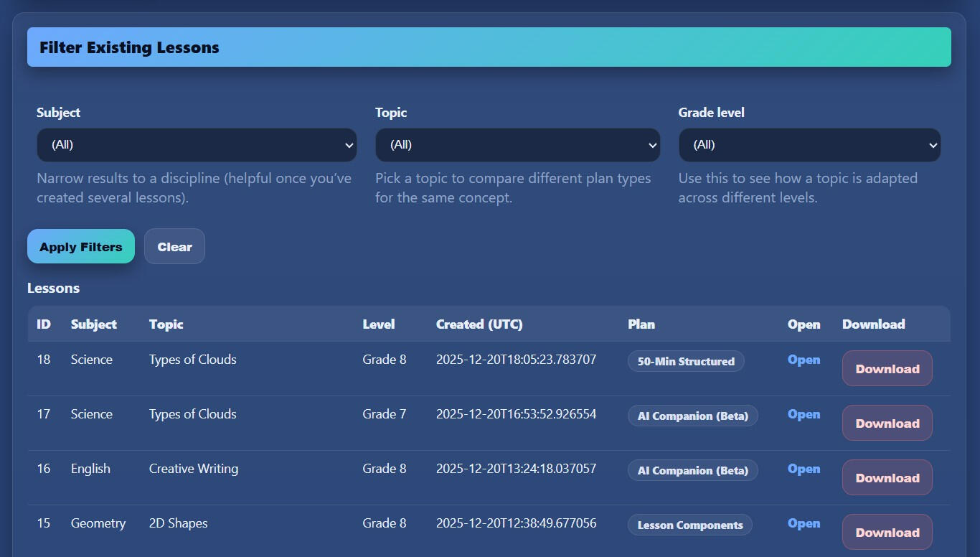
Task: Download the Creative Writing lesson
Action: pos(887,477)
